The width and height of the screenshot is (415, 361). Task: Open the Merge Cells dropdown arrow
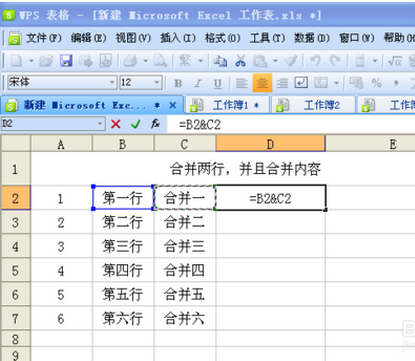tap(336, 83)
